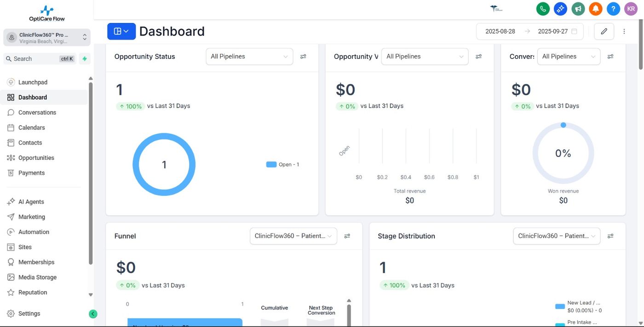Image resolution: width=644 pixels, height=327 pixels.
Task: Open All Pipelines dropdown in Conversion Rate
Action: click(569, 56)
